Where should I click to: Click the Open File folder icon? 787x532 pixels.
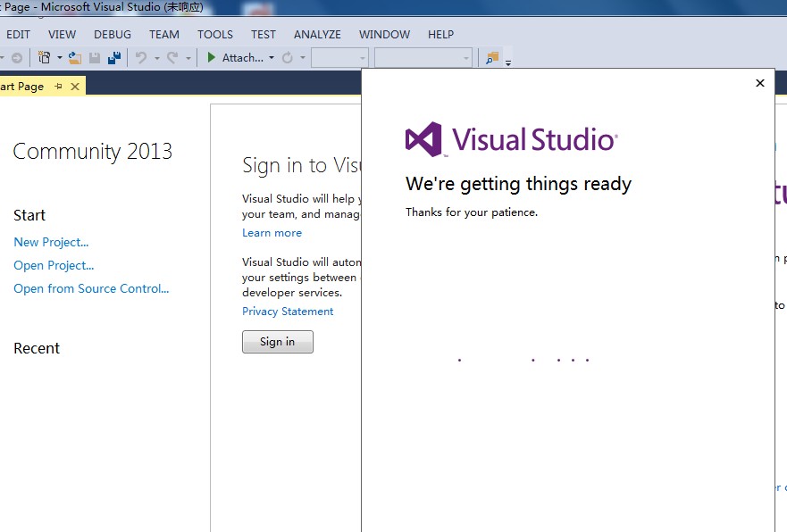(75, 58)
